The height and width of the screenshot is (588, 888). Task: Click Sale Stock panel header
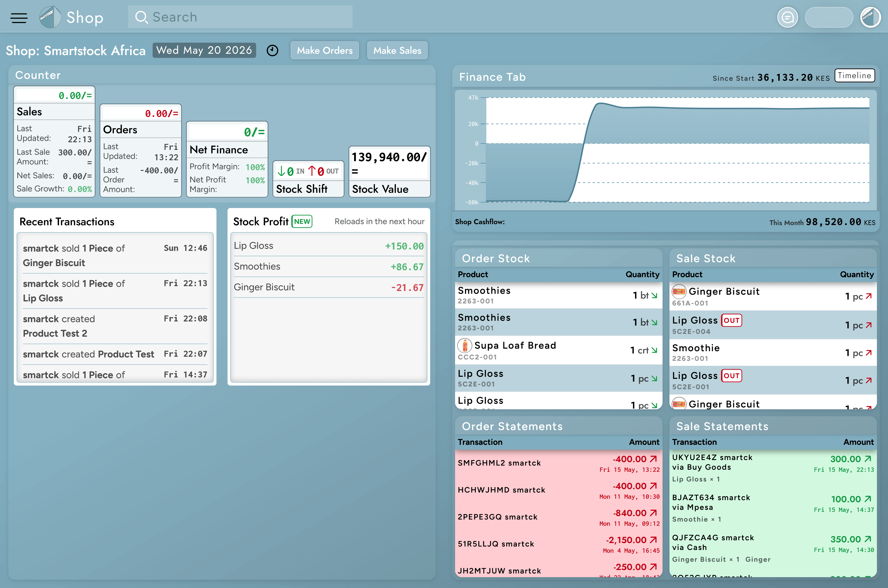click(773, 258)
